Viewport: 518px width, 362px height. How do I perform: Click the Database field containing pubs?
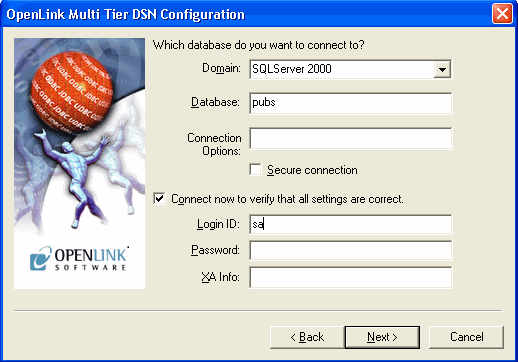point(351,103)
